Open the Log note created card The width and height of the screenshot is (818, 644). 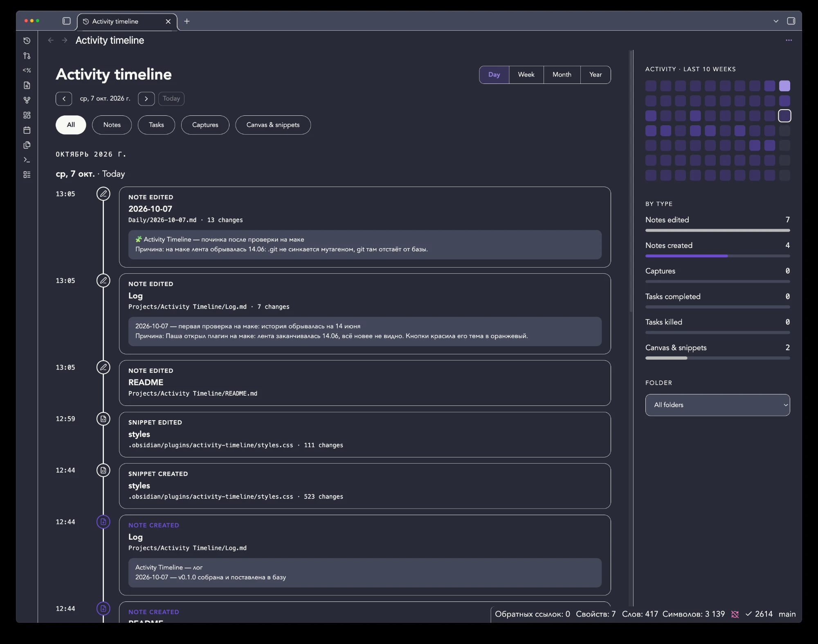tap(365, 555)
